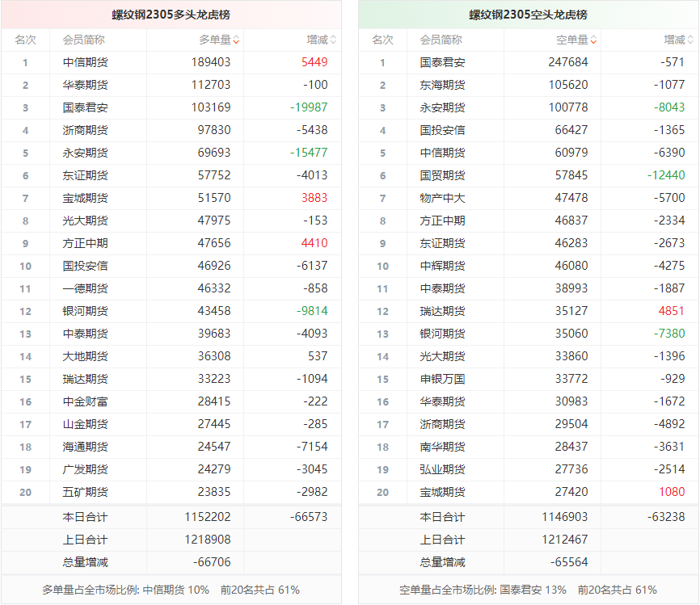Click sort icon beside 多单量 header
This screenshot has width=700, height=605.
click(x=236, y=40)
